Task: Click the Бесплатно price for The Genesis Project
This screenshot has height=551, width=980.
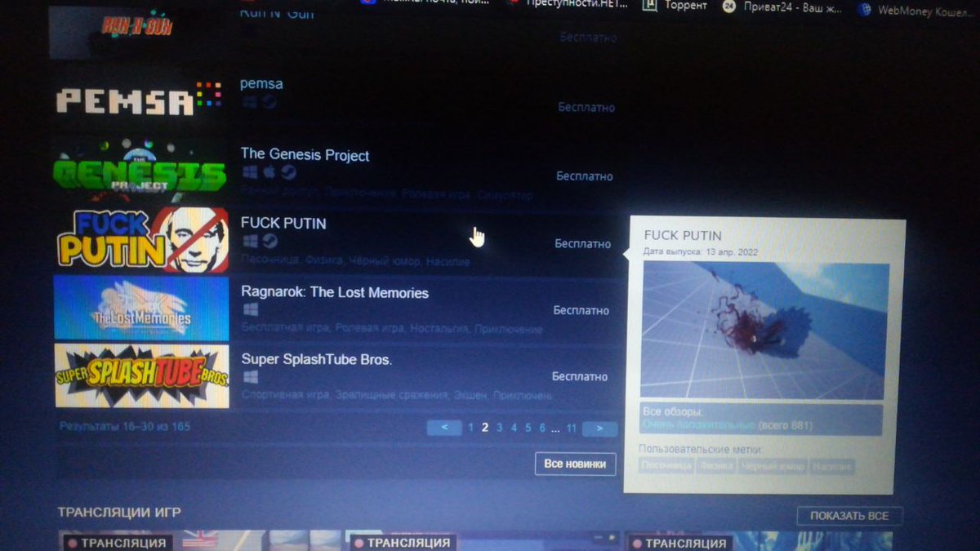Action: click(x=585, y=176)
